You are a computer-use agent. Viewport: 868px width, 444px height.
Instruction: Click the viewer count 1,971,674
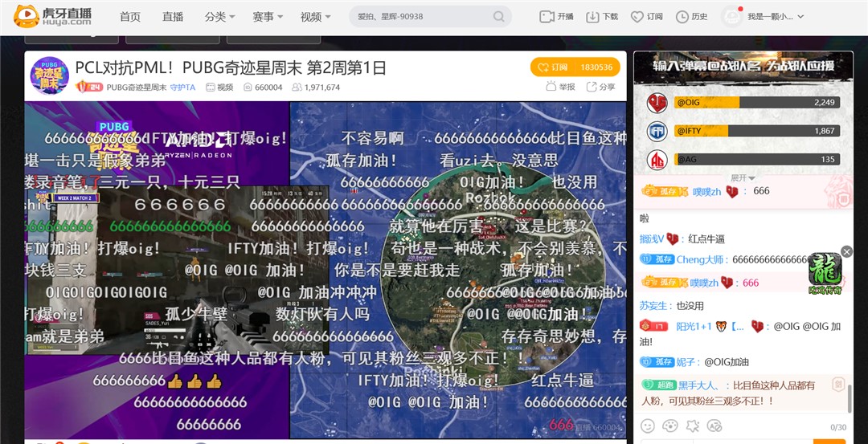pyautogui.click(x=316, y=88)
